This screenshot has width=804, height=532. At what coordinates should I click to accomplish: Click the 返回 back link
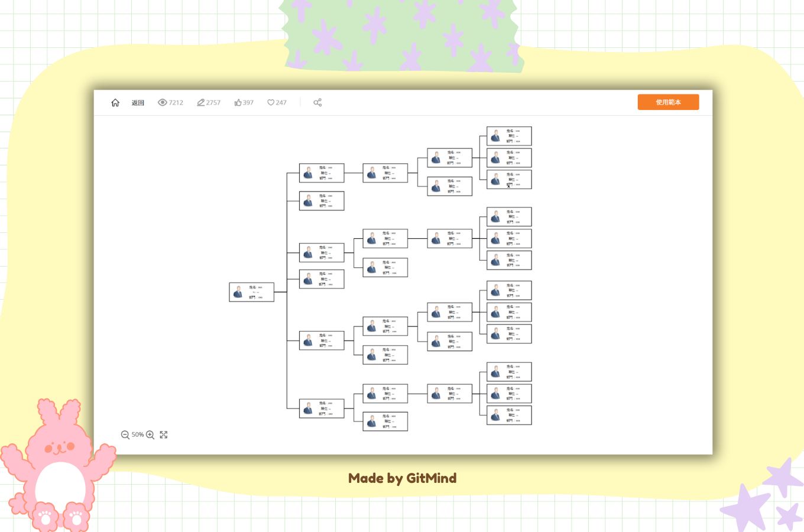click(x=138, y=103)
